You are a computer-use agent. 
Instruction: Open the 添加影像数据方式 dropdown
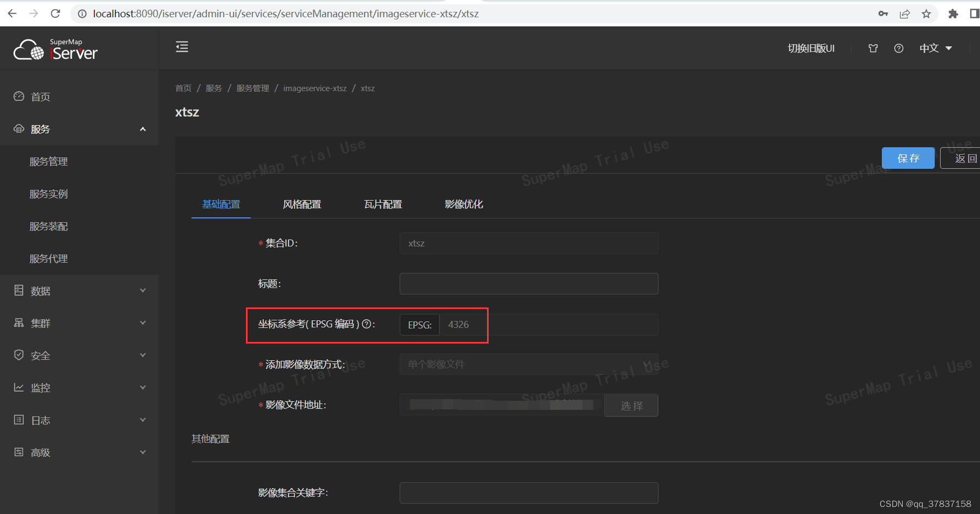point(529,365)
